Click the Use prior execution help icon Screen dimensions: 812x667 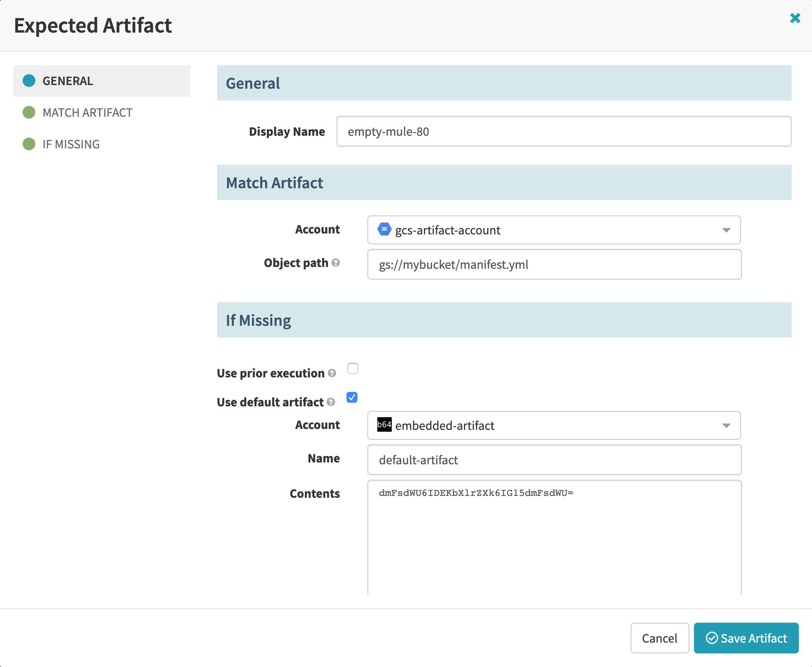[332, 374]
